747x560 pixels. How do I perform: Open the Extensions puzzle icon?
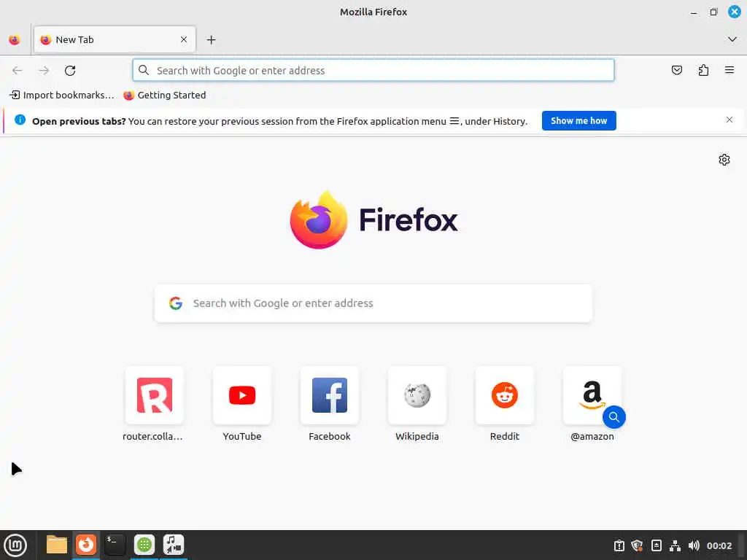point(703,71)
